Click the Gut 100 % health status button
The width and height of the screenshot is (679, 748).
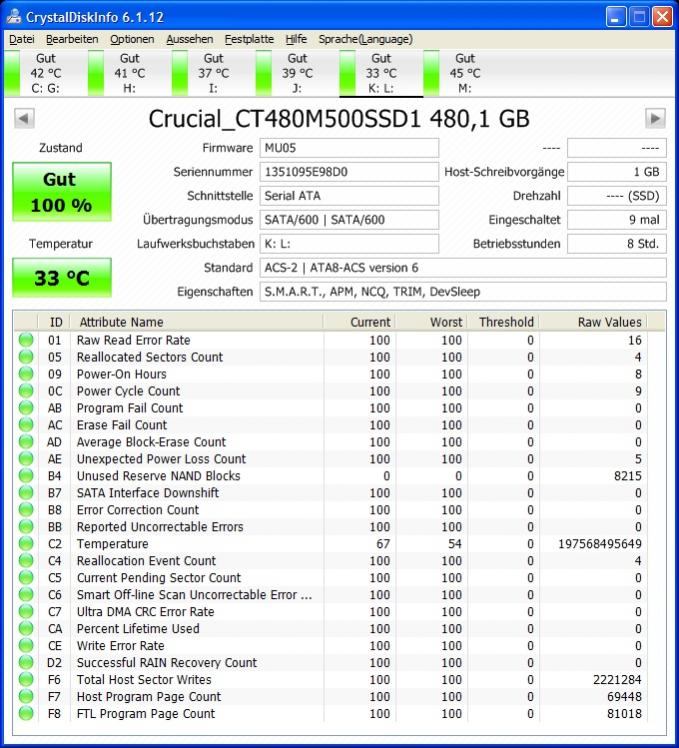point(62,192)
